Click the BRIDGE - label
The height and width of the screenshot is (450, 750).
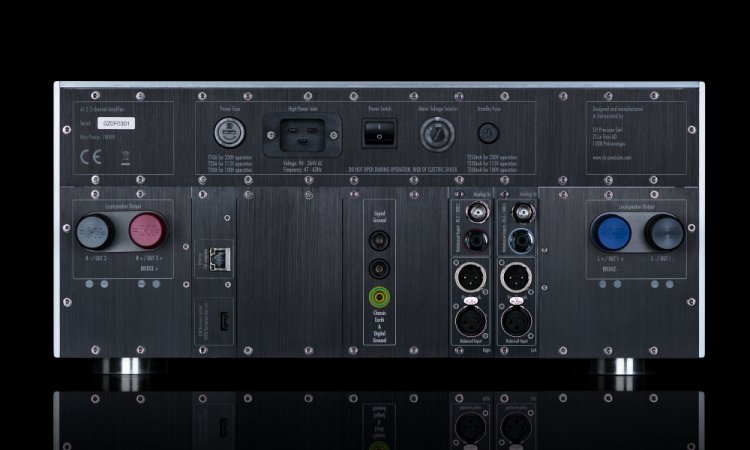click(609, 269)
